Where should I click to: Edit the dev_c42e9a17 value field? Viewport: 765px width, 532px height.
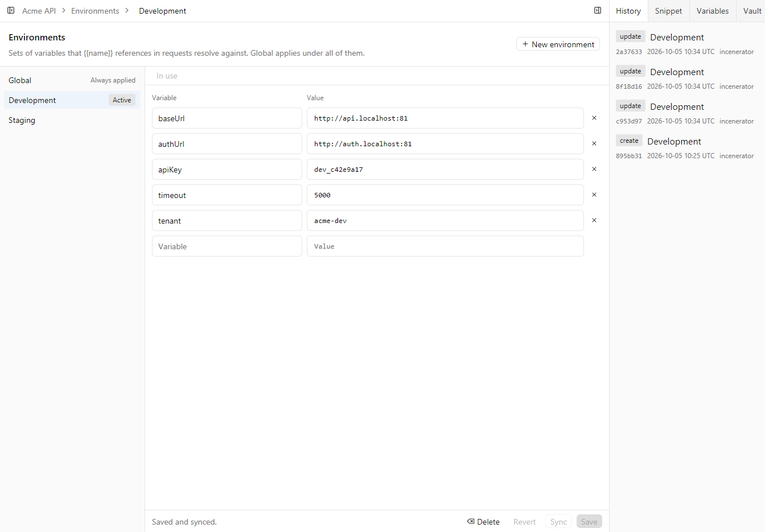point(445,170)
